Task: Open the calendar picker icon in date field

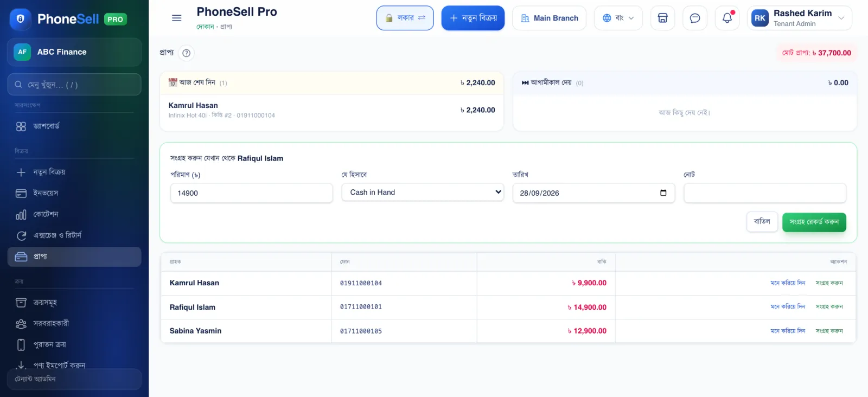Action: (663, 193)
